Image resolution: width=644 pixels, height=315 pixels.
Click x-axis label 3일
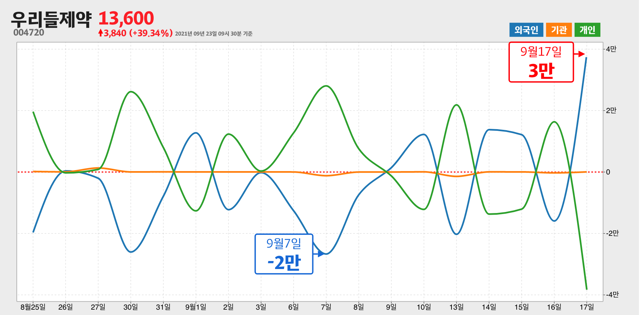[261, 307]
